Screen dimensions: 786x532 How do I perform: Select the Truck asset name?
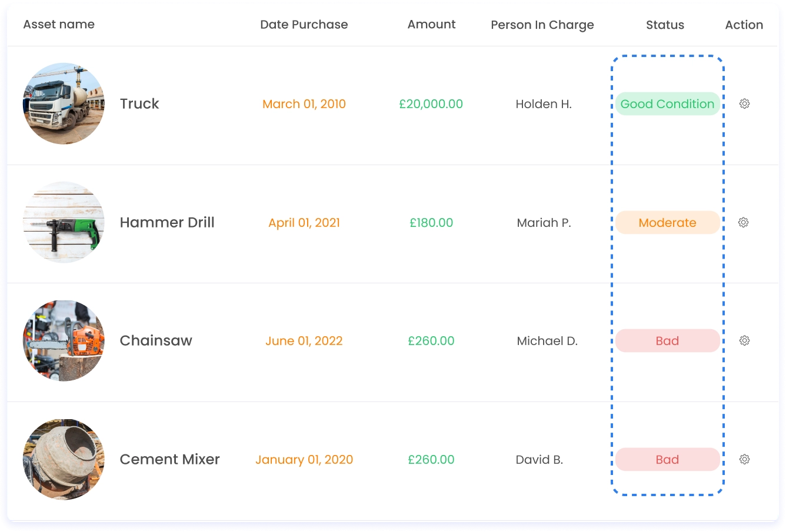(x=139, y=103)
